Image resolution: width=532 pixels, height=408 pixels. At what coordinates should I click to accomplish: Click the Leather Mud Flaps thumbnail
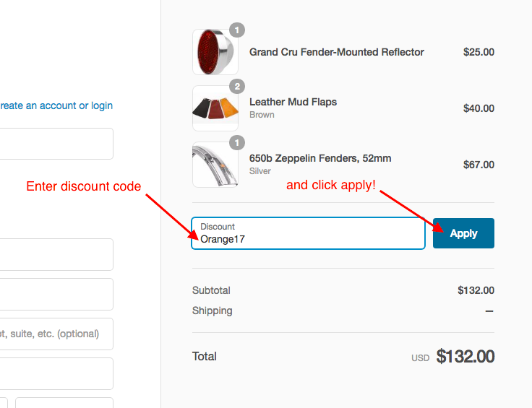point(215,108)
